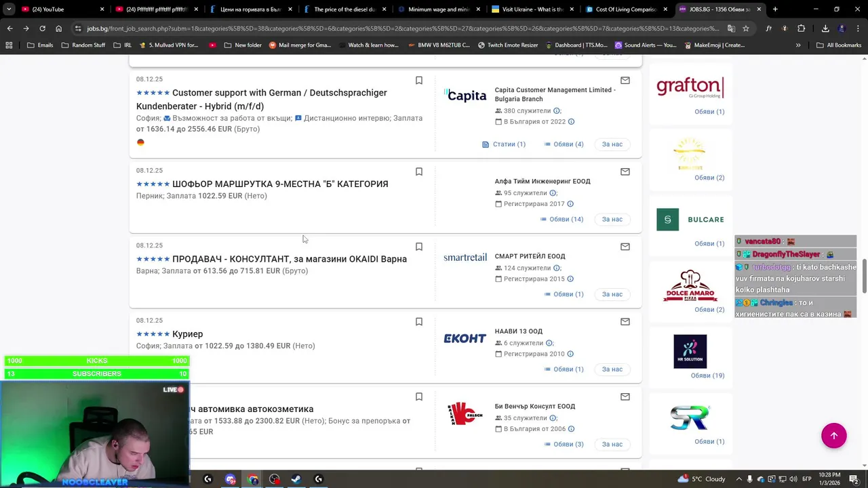The height and width of the screenshot is (488, 868).
Task: Open Алфа Тайм Обяви (14) link
Action: click(561, 220)
